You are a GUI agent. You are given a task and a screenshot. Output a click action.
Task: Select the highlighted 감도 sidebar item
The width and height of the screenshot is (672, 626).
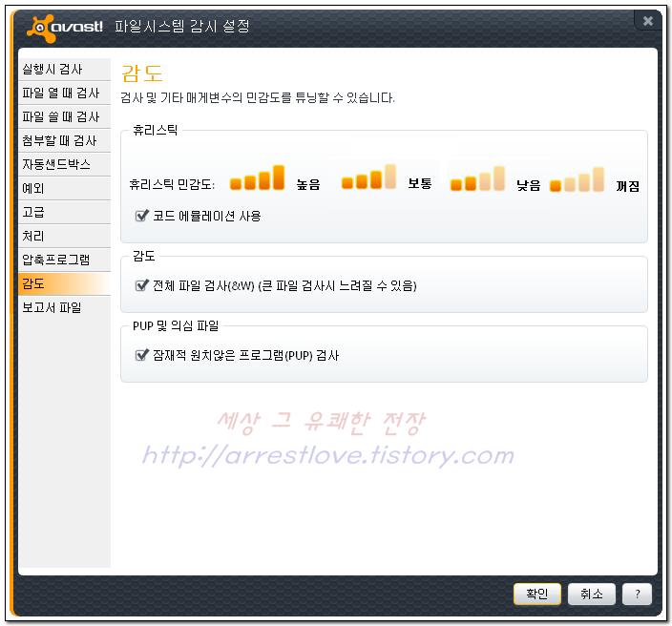(x=64, y=283)
